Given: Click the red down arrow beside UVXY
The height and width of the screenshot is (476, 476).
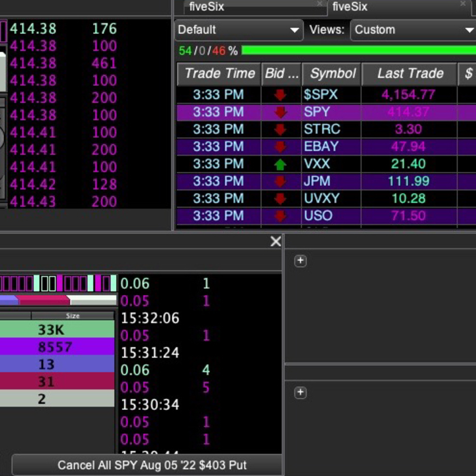Looking at the screenshot, I should [280, 199].
